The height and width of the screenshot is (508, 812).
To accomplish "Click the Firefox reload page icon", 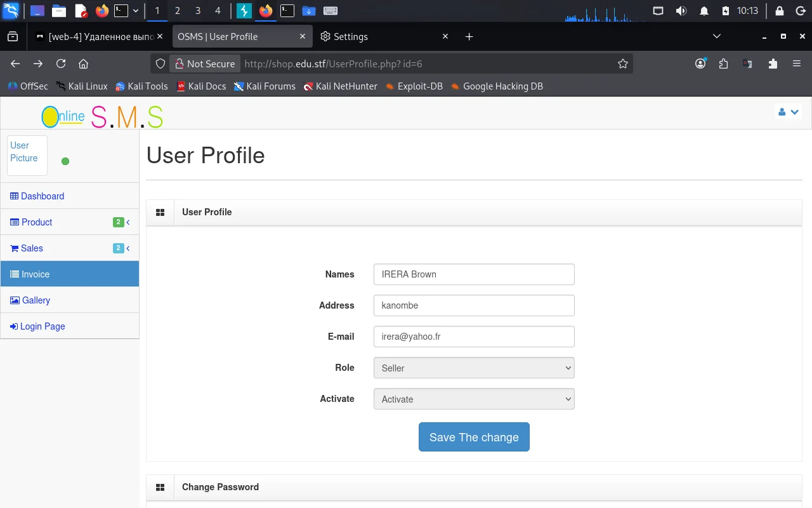I will 61,63.
